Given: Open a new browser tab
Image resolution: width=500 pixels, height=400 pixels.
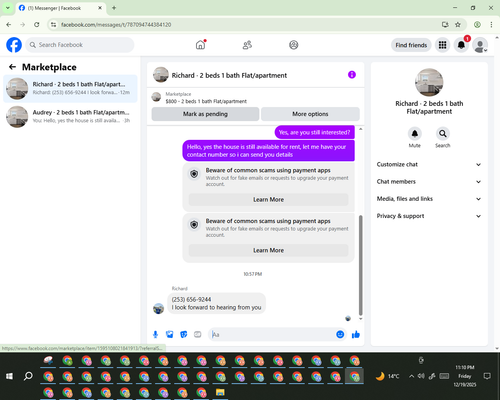Looking at the screenshot, I should 114,8.
